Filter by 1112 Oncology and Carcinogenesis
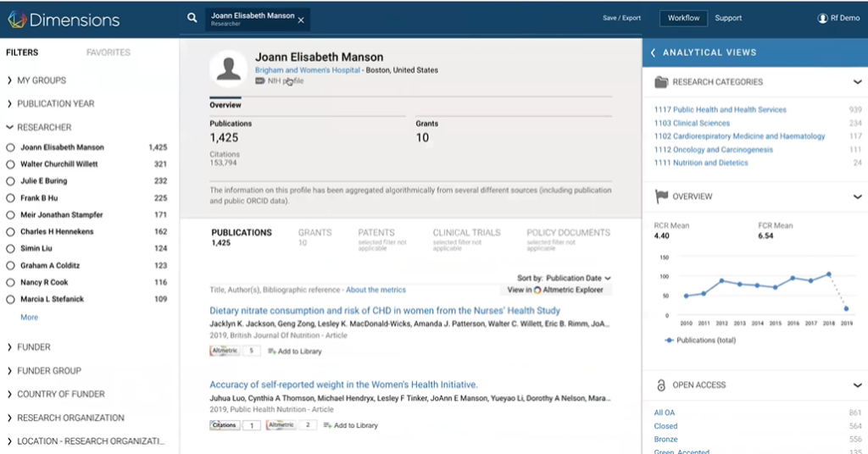Screen dimensions: 868x454 714,150
